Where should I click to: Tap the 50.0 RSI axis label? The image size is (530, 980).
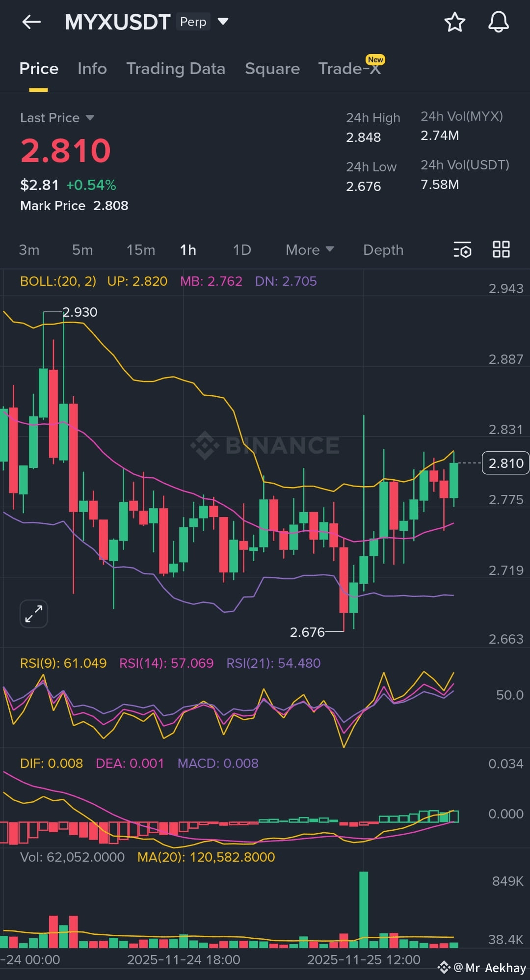pos(510,695)
